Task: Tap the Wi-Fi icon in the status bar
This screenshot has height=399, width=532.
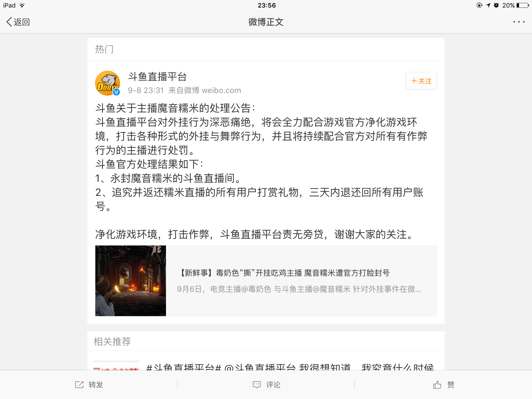Action: (22, 5)
